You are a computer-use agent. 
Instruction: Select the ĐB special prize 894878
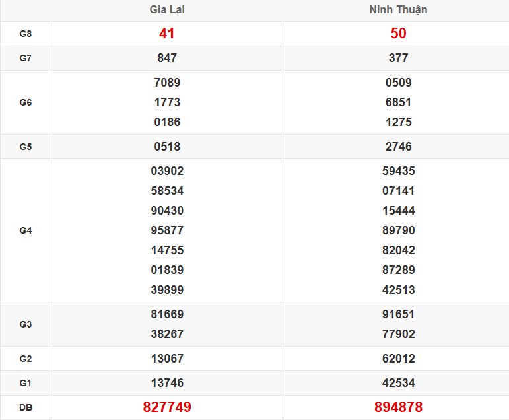(x=398, y=407)
